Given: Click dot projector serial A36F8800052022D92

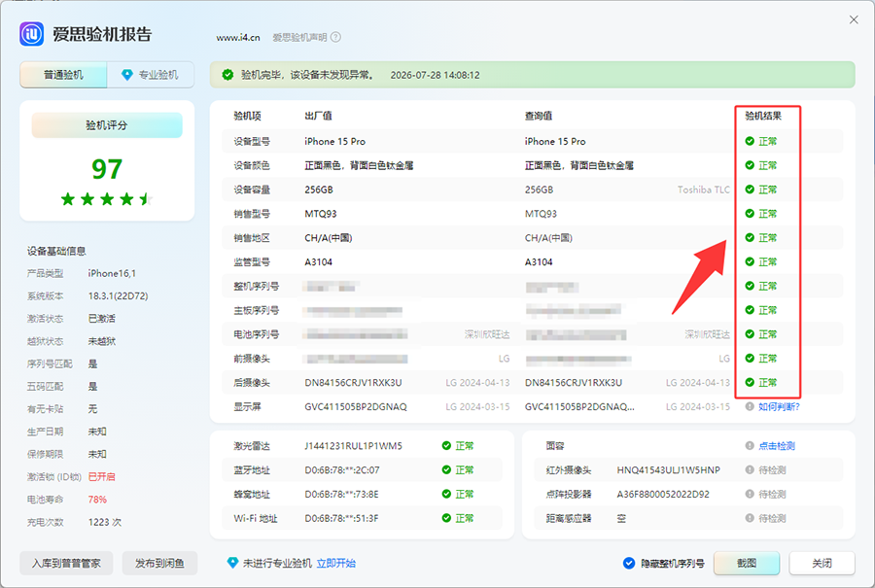Looking at the screenshot, I should [663, 495].
